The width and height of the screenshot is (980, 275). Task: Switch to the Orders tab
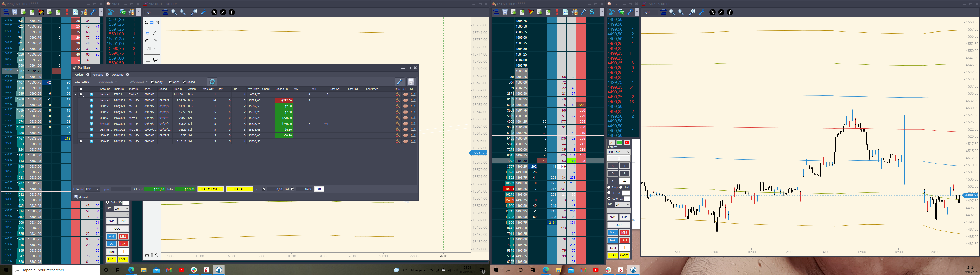tap(79, 74)
